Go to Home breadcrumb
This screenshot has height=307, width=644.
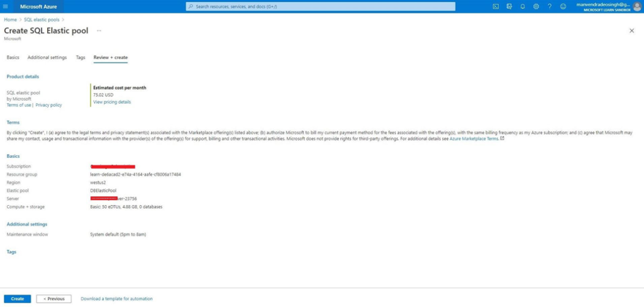[x=11, y=20]
